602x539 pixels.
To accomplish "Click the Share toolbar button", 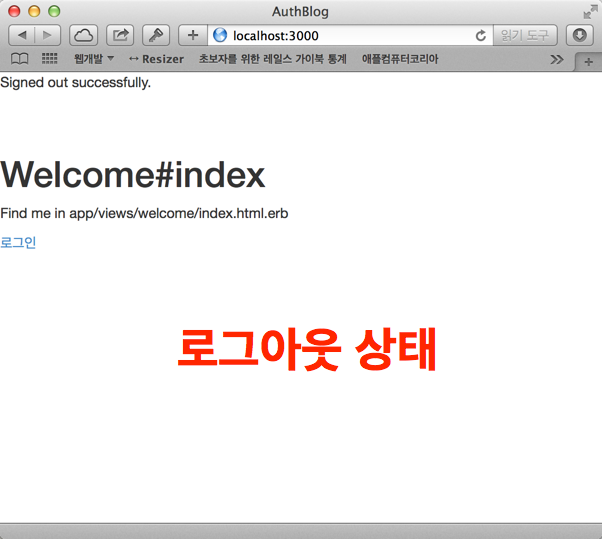I will click(x=120, y=35).
